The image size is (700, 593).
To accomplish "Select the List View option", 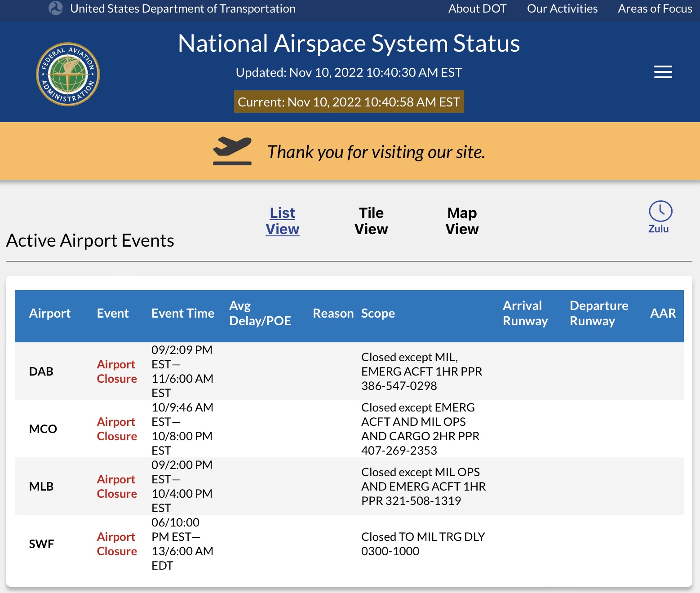I will 282,221.
